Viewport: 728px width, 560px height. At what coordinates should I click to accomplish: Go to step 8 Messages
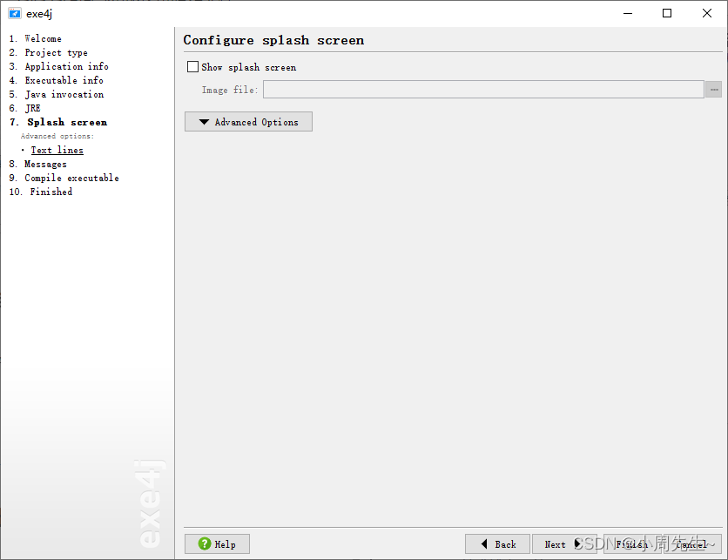(38, 164)
